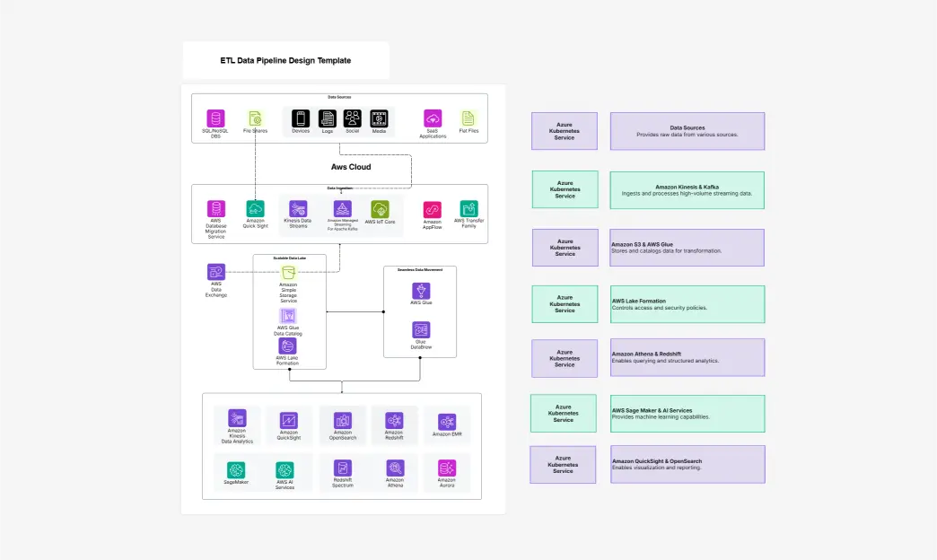The height and width of the screenshot is (560, 937).
Task: Select the Redshift Spectrum icon
Action: tap(343, 468)
